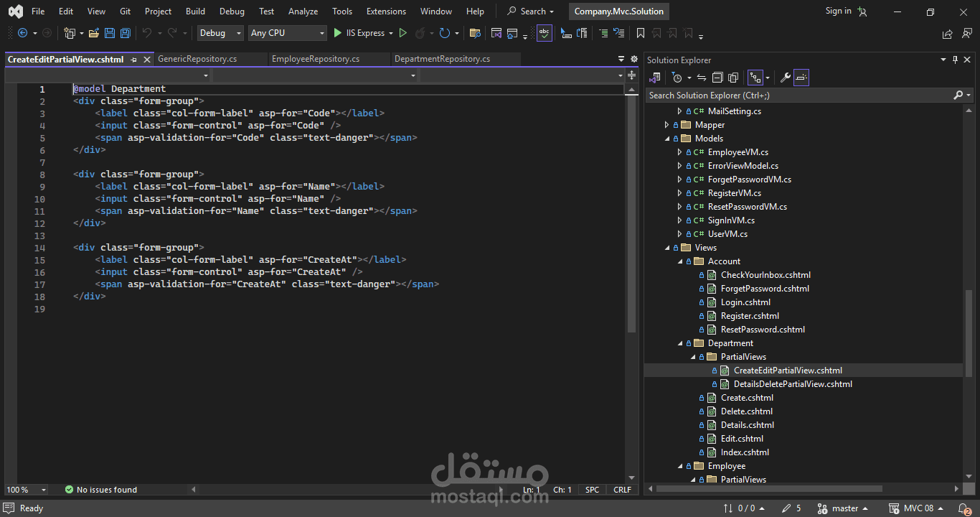Toggle CRLF line ending indicator
980x517 pixels.
pos(622,490)
